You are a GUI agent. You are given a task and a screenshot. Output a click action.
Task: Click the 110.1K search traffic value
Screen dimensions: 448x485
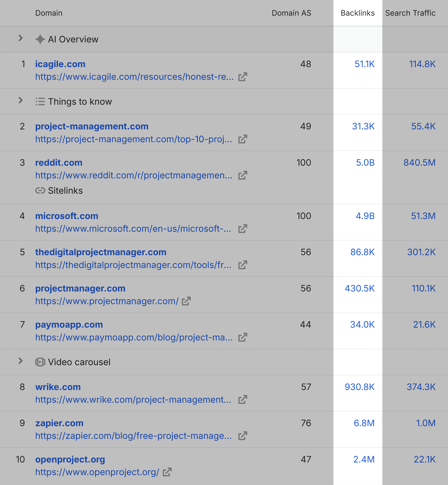423,288
